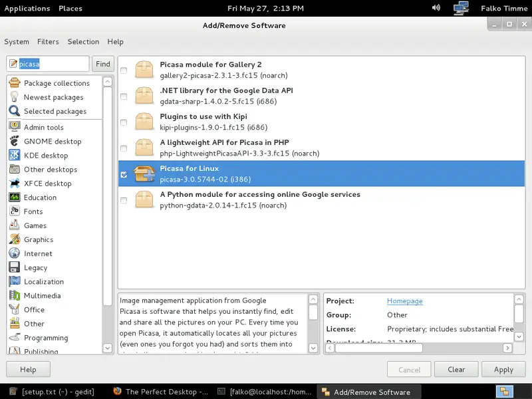Open the Falko Timme user menu
Viewport: 532px width, 399px height.
pos(504,8)
